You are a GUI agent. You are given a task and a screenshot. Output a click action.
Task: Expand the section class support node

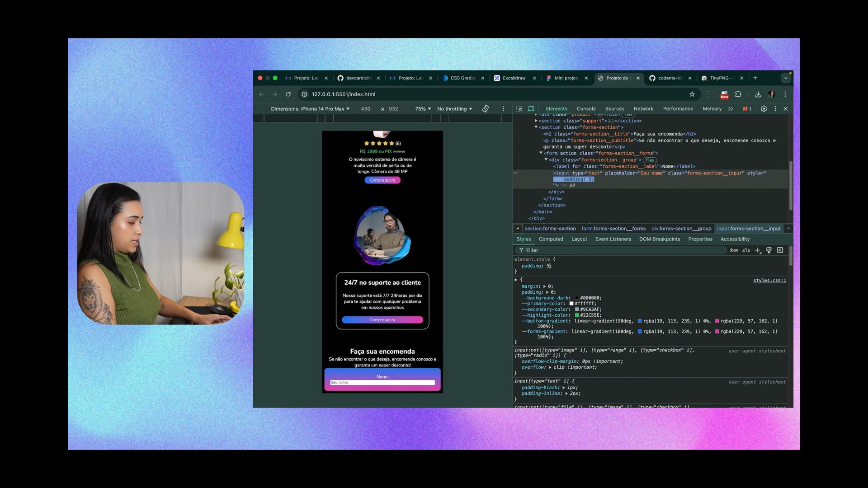pyautogui.click(x=536, y=121)
